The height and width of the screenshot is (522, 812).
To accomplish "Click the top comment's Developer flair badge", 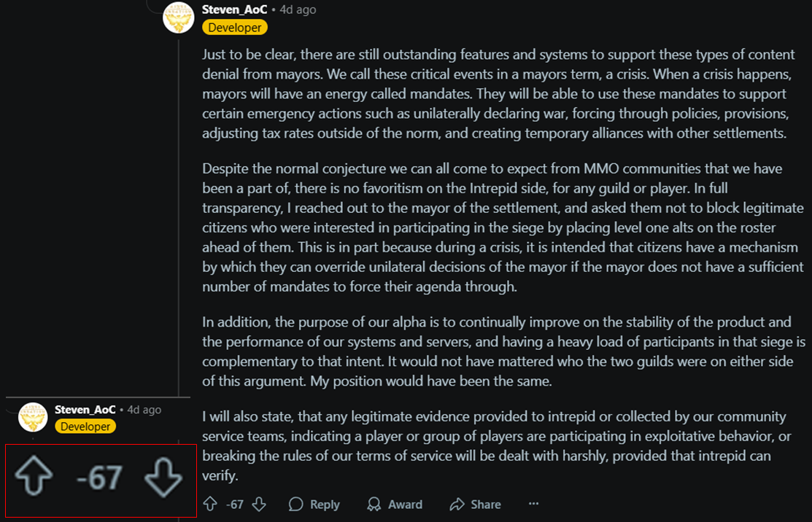I will [x=235, y=27].
